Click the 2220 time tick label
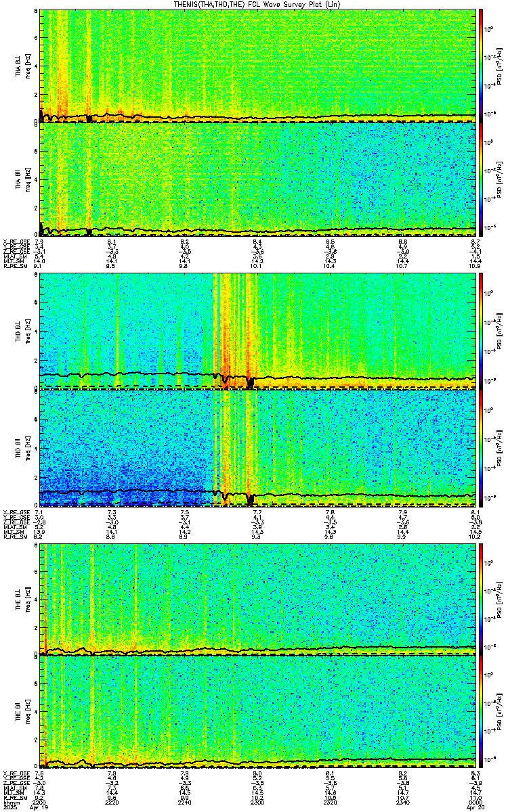Screen dimensions: 508x812 point(112,803)
